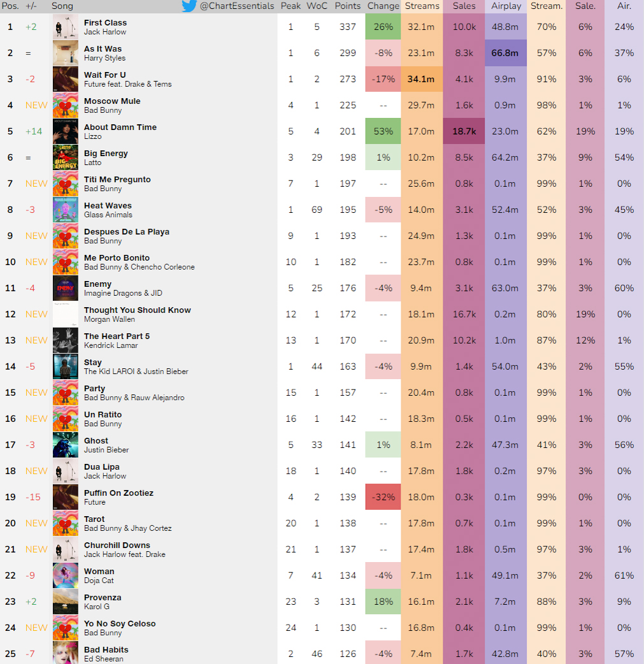Click the Bad Habits album art
644x664 pixels.
[x=66, y=653]
